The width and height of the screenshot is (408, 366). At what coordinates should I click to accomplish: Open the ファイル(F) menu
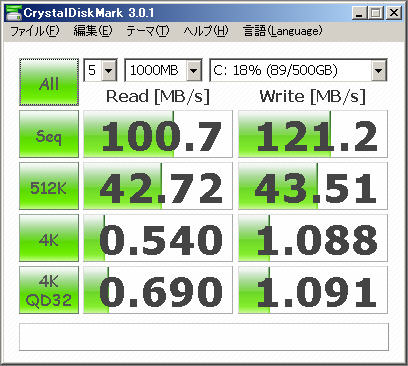(35, 31)
